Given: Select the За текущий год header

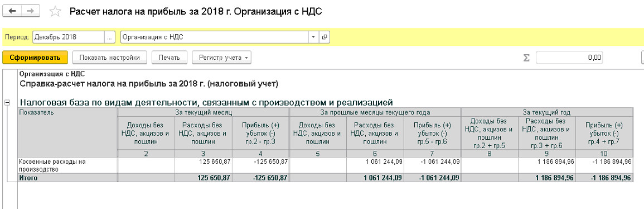Looking at the screenshot, I should [x=546, y=112].
